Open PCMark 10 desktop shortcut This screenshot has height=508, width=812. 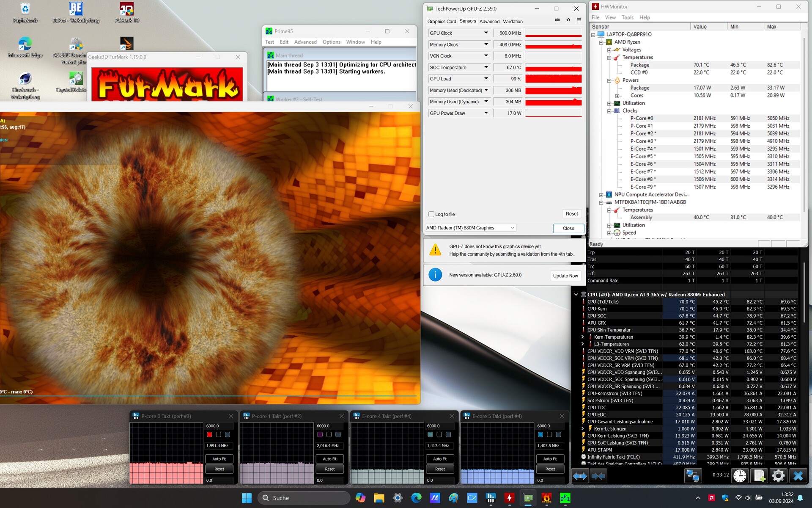[x=127, y=13]
